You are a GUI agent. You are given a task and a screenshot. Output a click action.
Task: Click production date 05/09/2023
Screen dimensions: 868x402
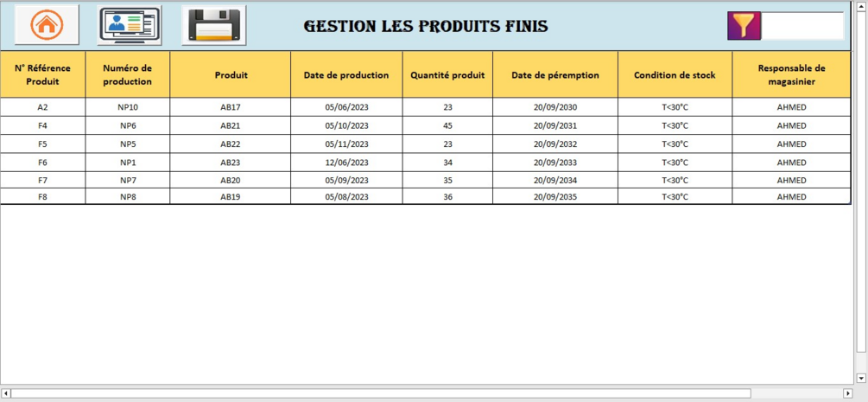click(346, 180)
